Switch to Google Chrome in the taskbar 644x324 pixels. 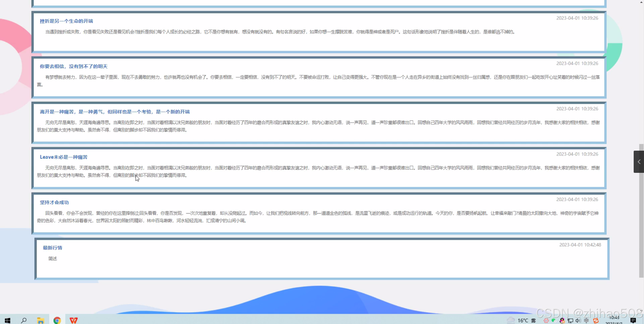pyautogui.click(x=57, y=320)
